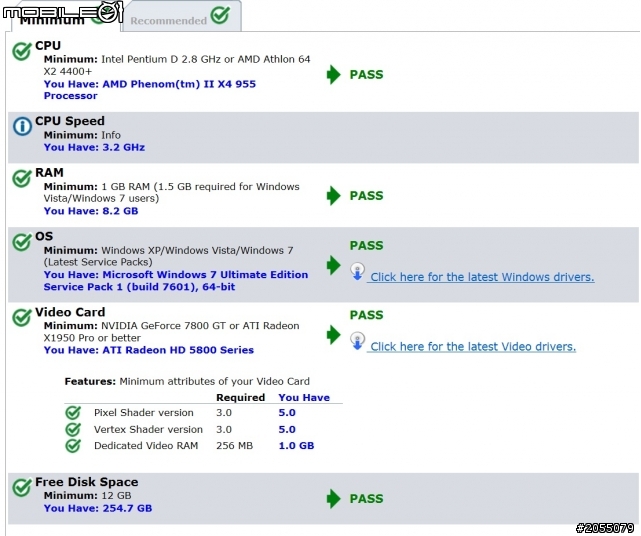Image resolution: width=641 pixels, height=536 pixels.
Task: Open the latest Video drivers link
Action: [x=473, y=347]
